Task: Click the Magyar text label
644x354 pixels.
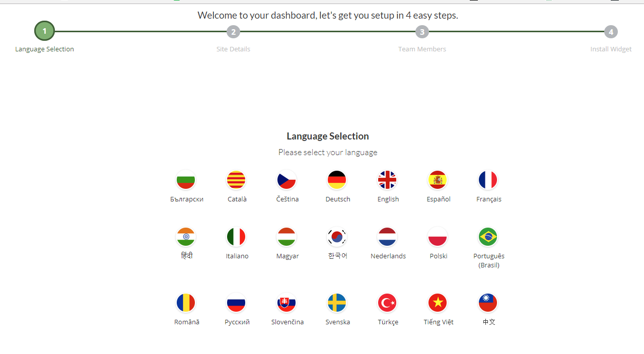Action: click(x=288, y=256)
